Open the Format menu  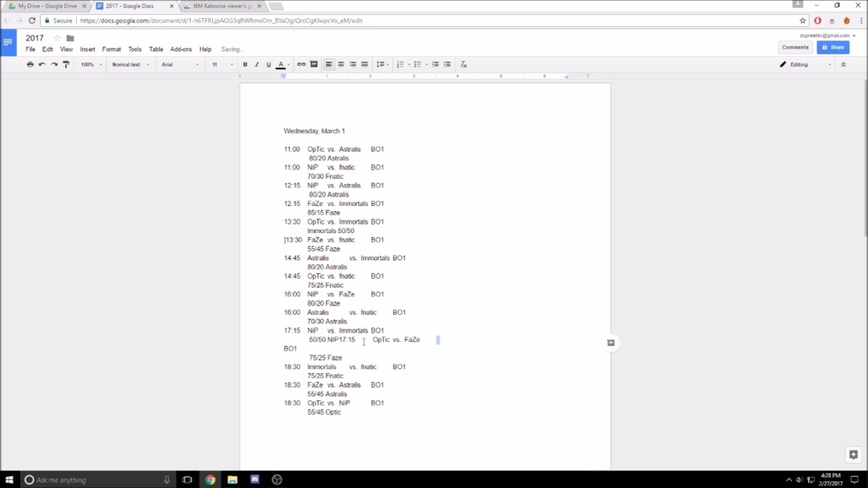(111, 49)
